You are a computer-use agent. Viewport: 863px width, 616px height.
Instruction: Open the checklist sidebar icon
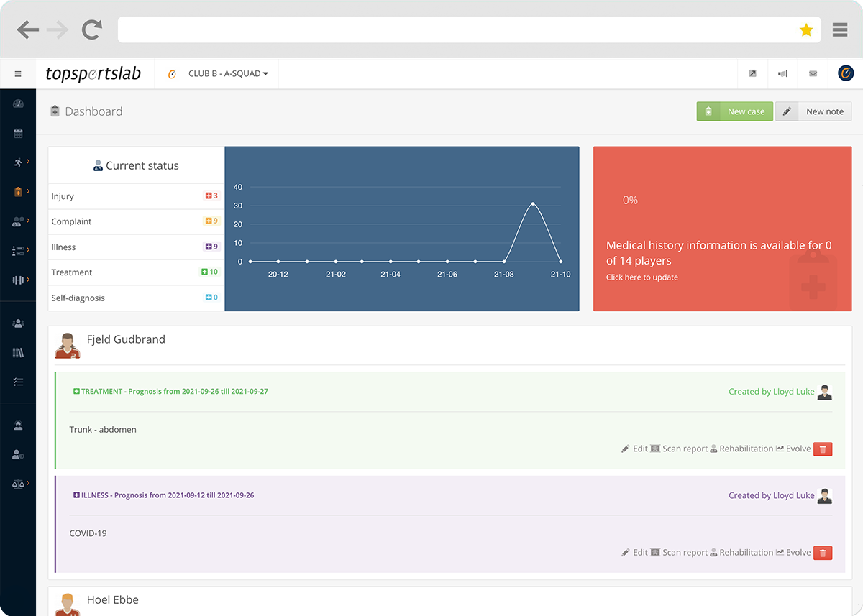tap(18, 382)
